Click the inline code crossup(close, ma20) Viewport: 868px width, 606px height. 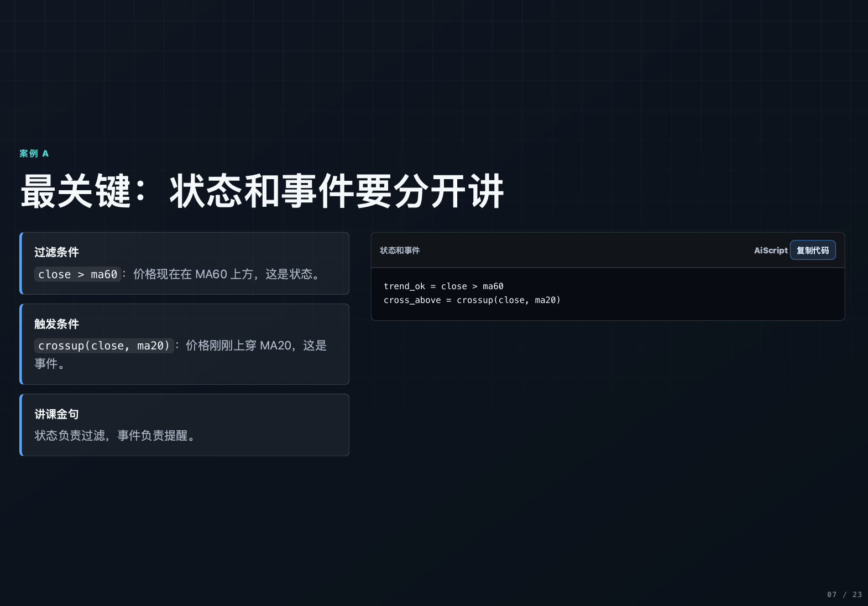104,346
